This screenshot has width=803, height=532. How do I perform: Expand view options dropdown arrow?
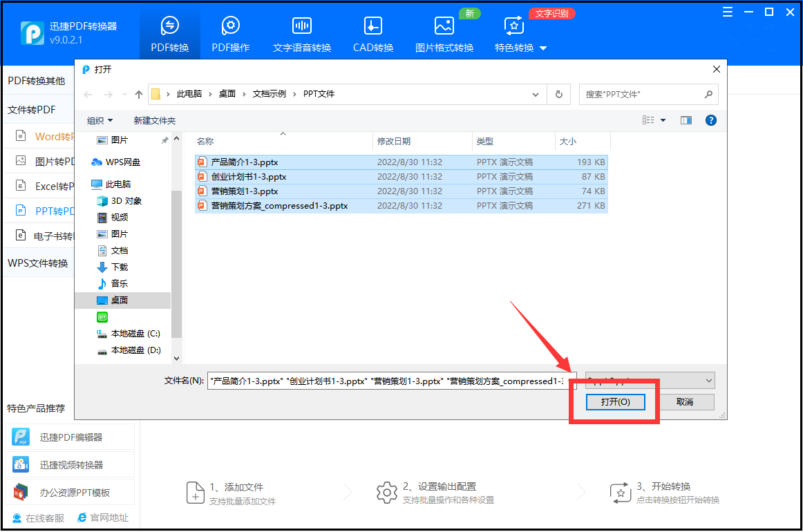click(x=663, y=120)
